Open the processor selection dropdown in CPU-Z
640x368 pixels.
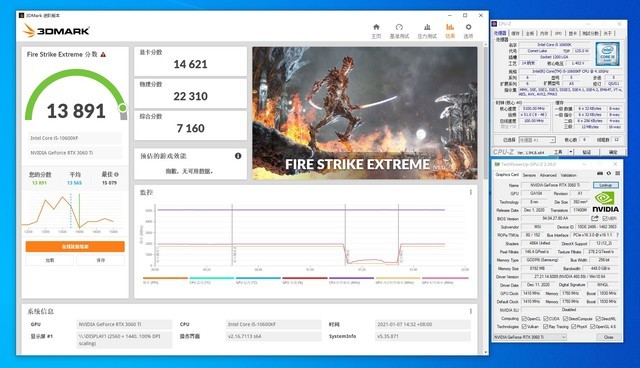[x=537, y=140]
